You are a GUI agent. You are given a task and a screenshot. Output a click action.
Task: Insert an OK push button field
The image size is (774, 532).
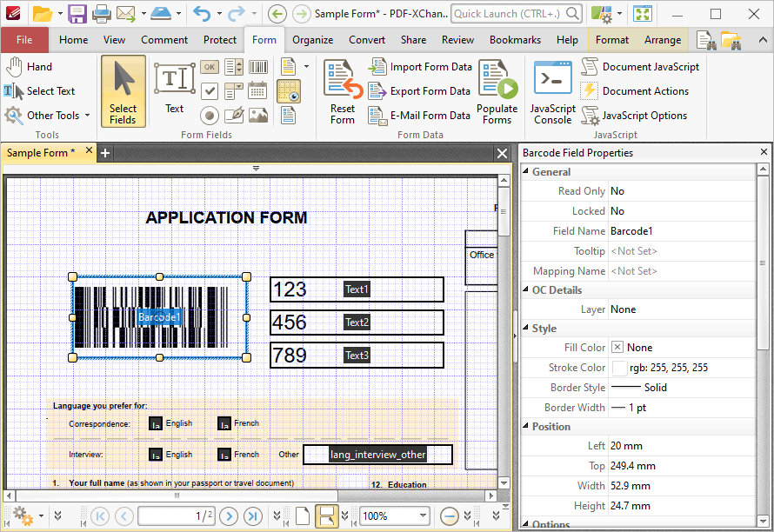tap(210, 67)
